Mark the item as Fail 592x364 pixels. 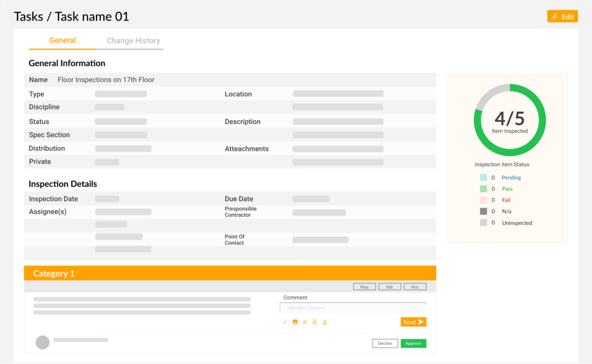(x=389, y=287)
